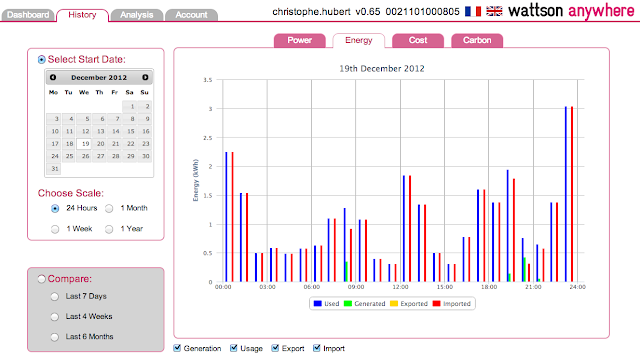Go to next month in calendar

pos(145,77)
